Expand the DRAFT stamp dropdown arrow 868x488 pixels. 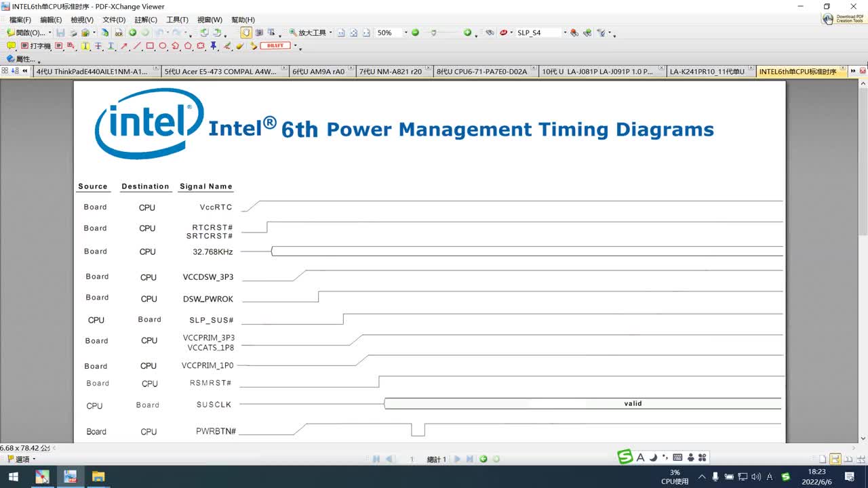click(296, 46)
